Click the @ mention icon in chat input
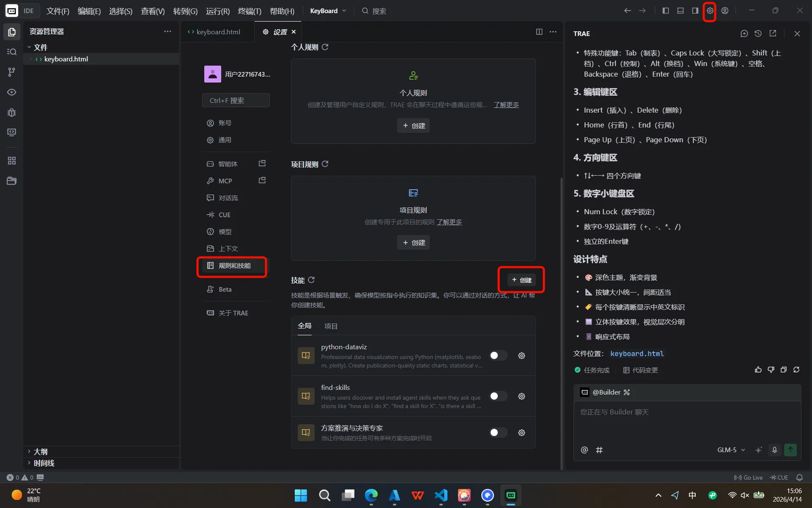The height and width of the screenshot is (508, 812). (x=584, y=450)
